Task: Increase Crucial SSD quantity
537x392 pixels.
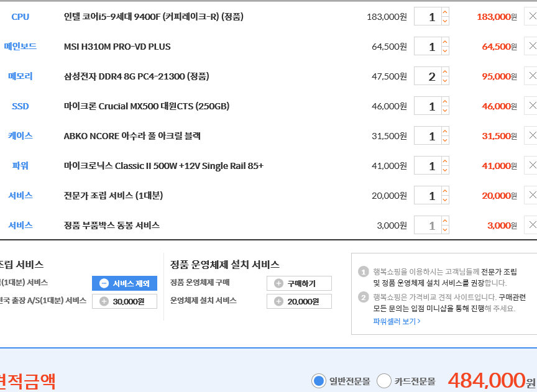Action: click(445, 101)
